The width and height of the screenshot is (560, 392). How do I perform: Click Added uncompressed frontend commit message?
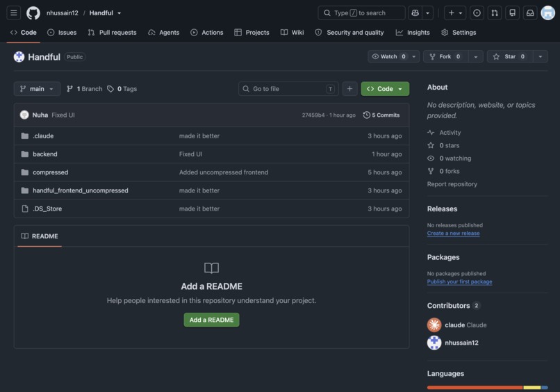[224, 172]
